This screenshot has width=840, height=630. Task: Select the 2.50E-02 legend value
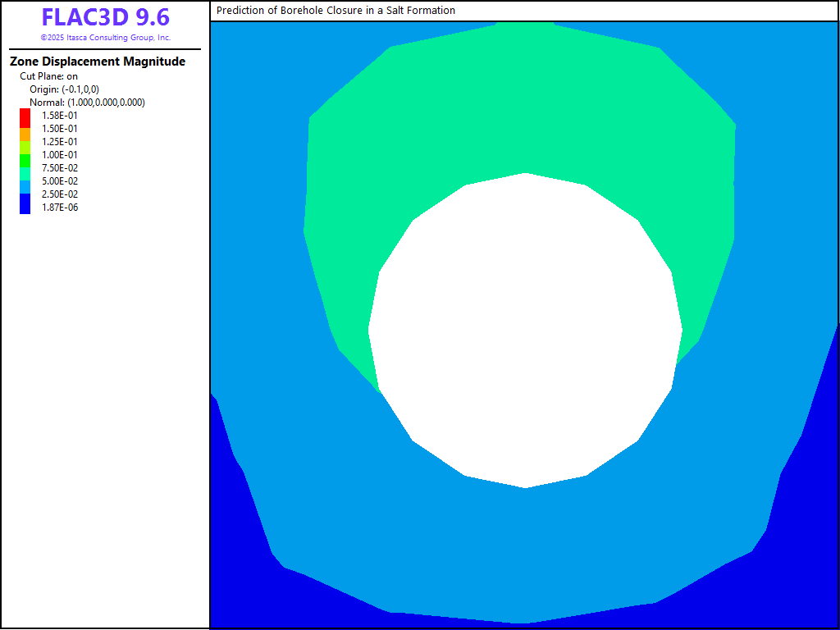pyautogui.click(x=60, y=194)
